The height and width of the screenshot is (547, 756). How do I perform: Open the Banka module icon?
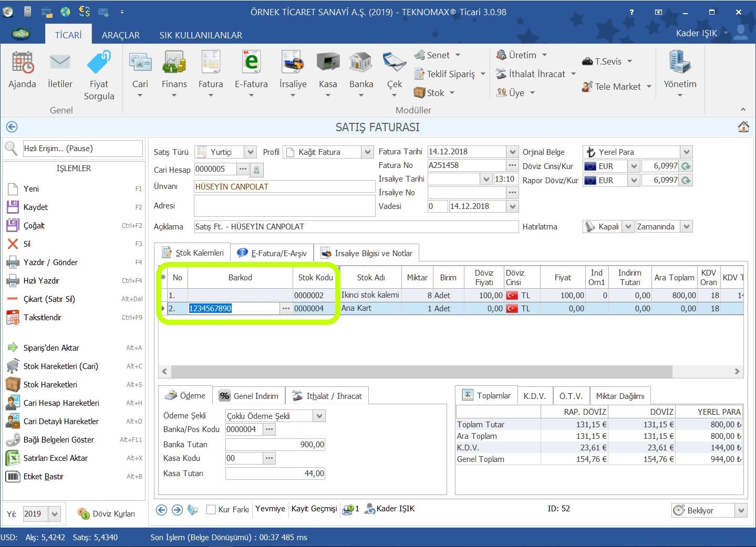click(x=361, y=63)
